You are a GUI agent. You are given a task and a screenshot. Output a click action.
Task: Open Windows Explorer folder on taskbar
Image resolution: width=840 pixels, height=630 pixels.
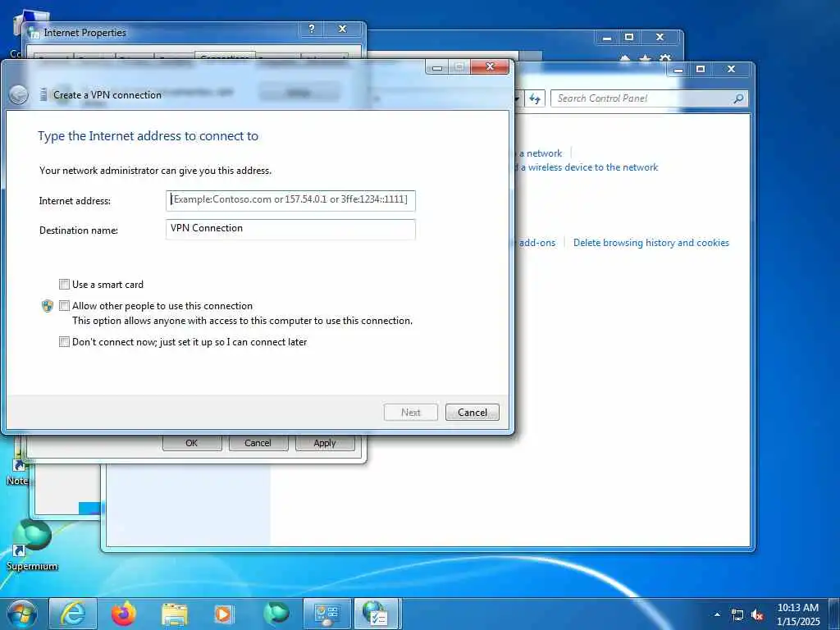coord(174,614)
